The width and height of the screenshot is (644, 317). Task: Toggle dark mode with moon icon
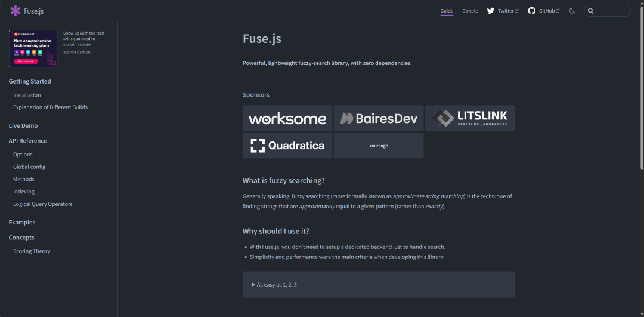[572, 11]
